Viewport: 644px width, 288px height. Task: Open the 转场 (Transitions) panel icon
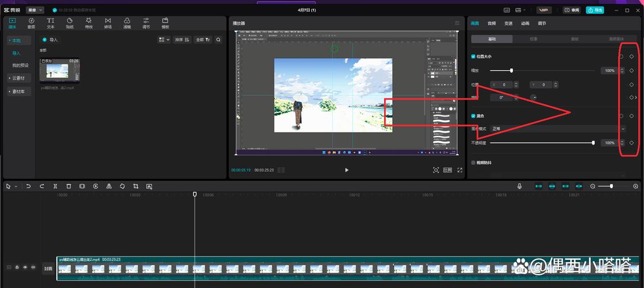[108, 23]
